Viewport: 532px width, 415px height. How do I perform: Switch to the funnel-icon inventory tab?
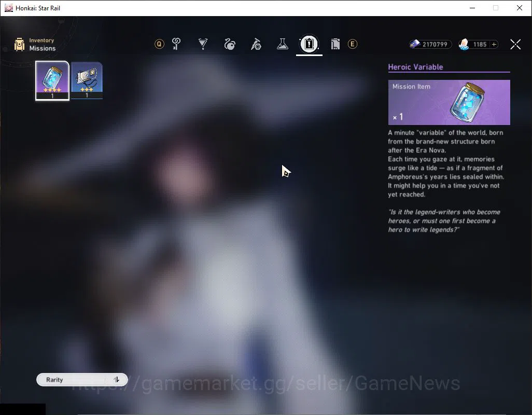point(203,44)
